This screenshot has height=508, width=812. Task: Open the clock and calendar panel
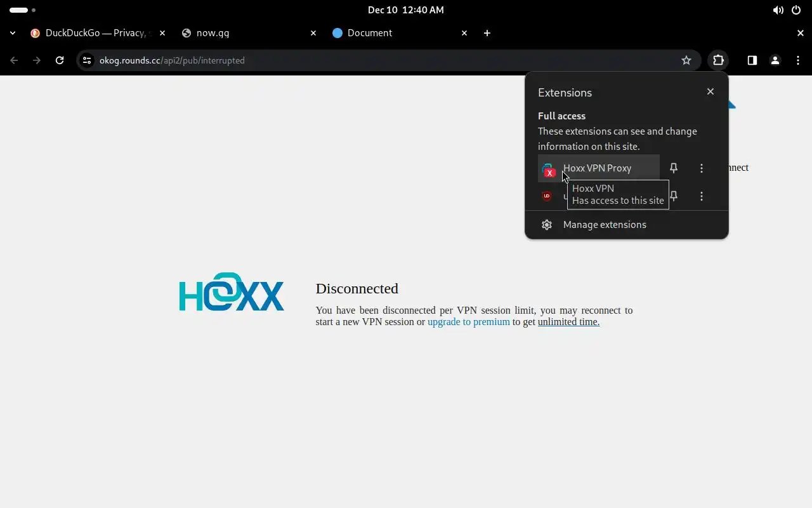406,10
